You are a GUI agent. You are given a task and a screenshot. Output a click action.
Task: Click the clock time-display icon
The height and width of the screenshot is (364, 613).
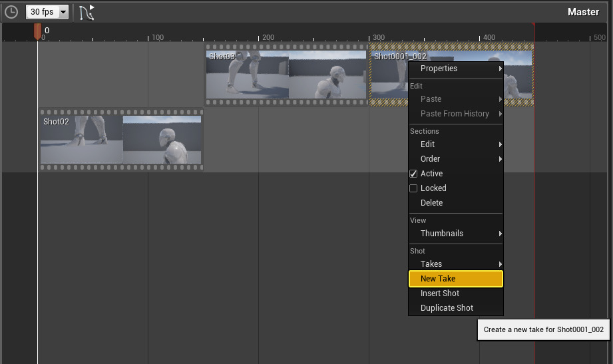tap(11, 12)
